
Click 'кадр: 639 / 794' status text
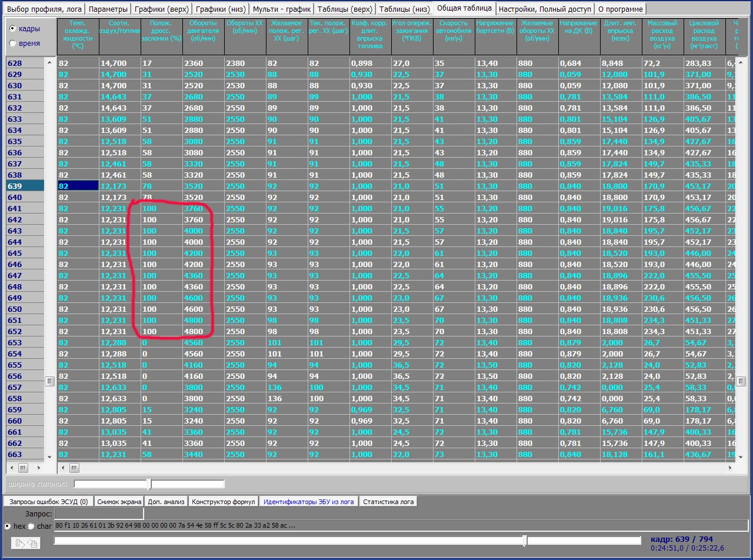[x=681, y=539]
